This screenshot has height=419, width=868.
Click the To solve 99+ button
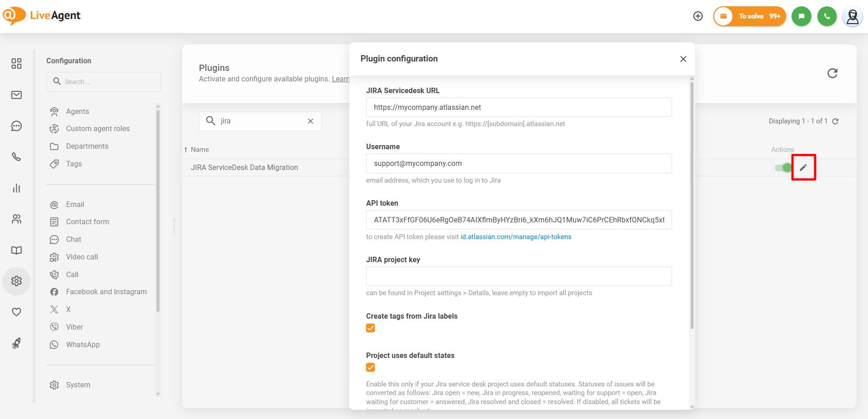tap(750, 16)
